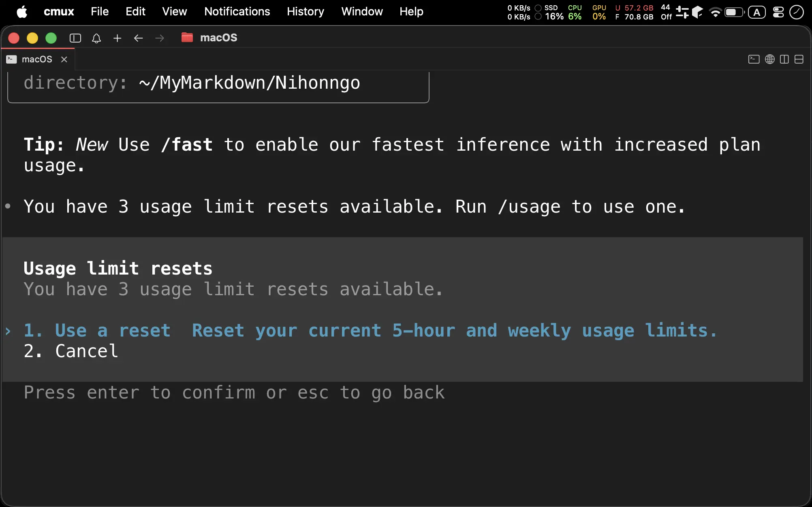Screen dimensions: 812x507
Task: Click the circular clock icon at menu bar end
Action: (x=797, y=12)
